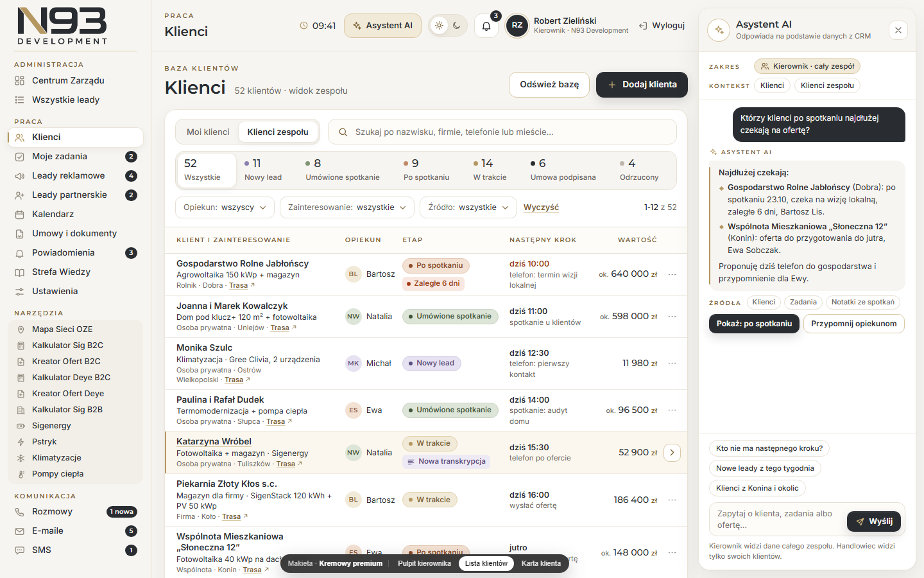The image size is (924, 578).
Task: Expand the Źródło filter dropdown
Action: [468, 207]
